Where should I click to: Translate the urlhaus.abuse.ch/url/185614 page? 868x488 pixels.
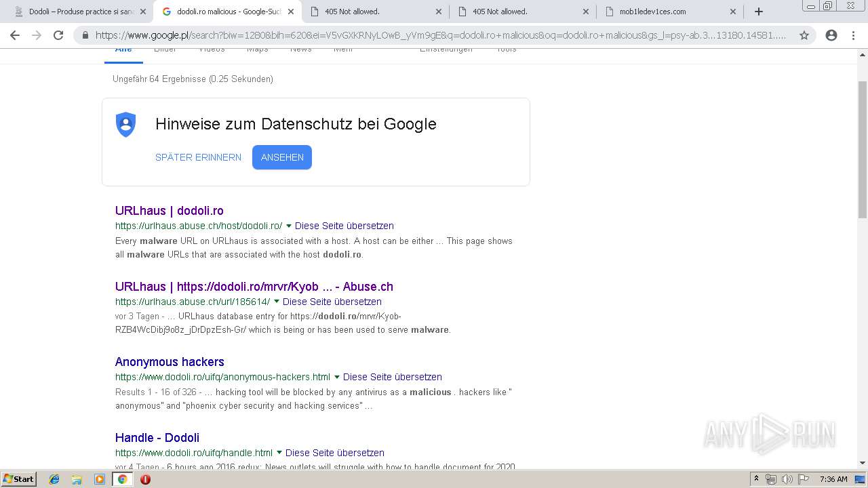[332, 302]
